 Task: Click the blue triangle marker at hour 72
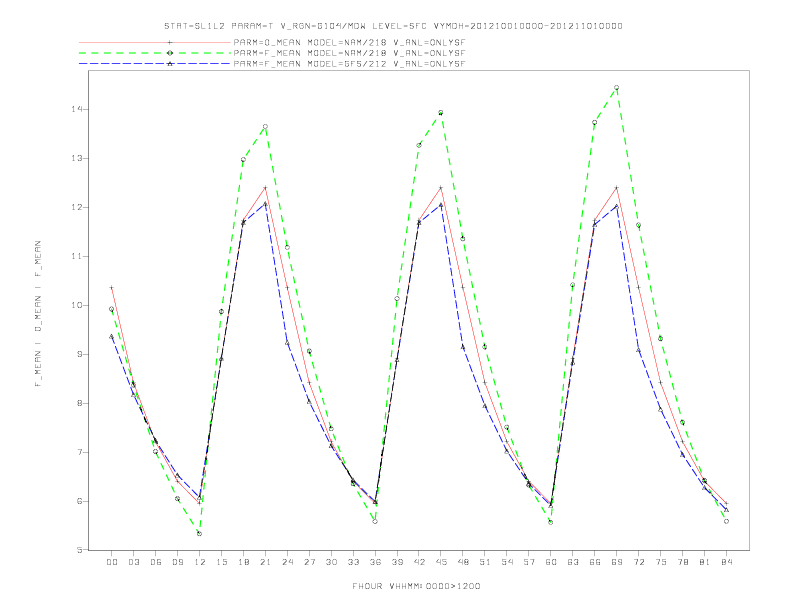tap(638, 349)
